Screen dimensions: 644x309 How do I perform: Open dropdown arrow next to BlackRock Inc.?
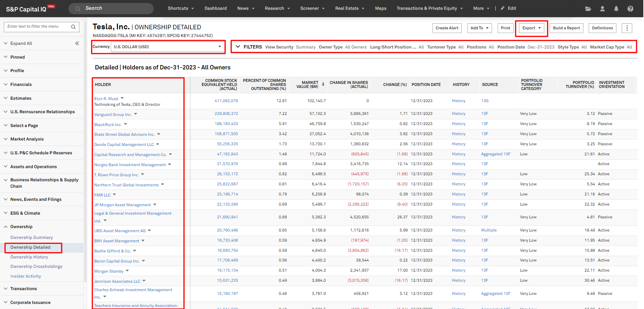[x=125, y=124]
